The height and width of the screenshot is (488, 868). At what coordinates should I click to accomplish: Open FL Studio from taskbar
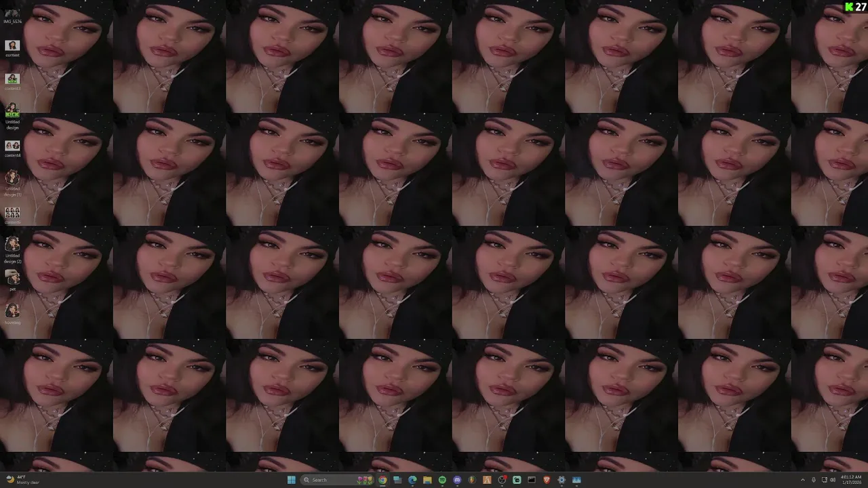pyautogui.click(x=472, y=480)
